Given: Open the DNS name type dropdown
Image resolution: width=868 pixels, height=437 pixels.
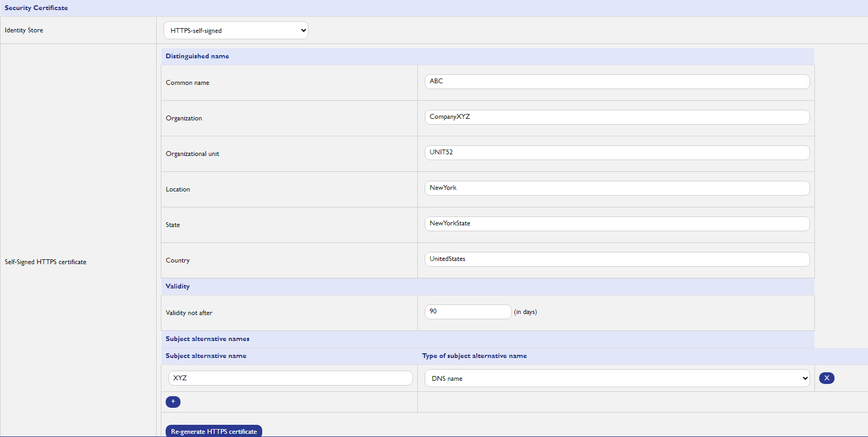Looking at the screenshot, I should [x=617, y=378].
